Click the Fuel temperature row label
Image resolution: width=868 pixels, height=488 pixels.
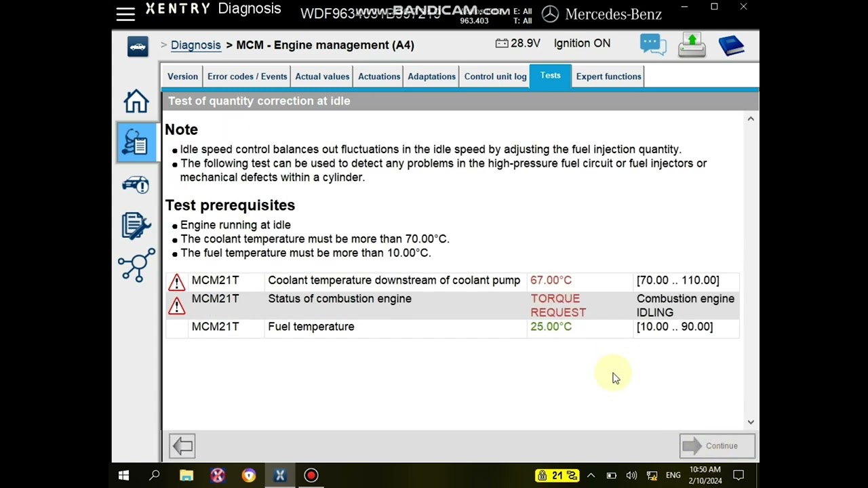tap(311, 327)
